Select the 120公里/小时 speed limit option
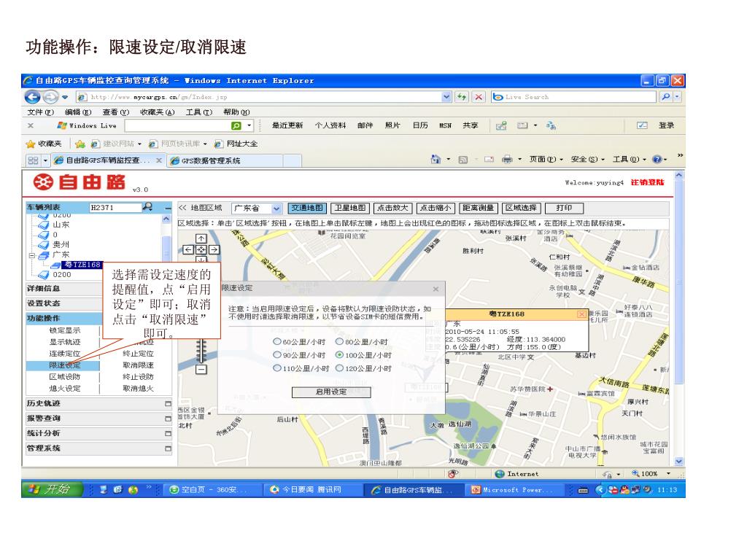This screenshot has height=560, width=747. coord(339,368)
